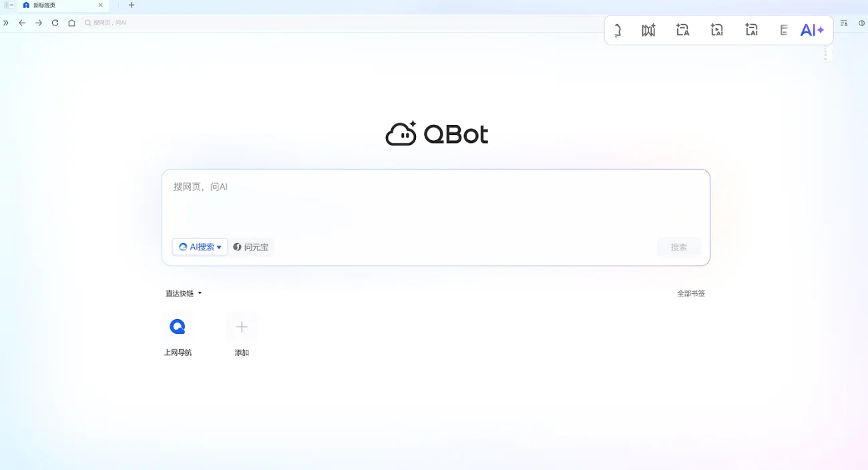This screenshot has width=868, height=470.
Task: Expand the 直达快链 section dropdown
Action: (x=199, y=293)
